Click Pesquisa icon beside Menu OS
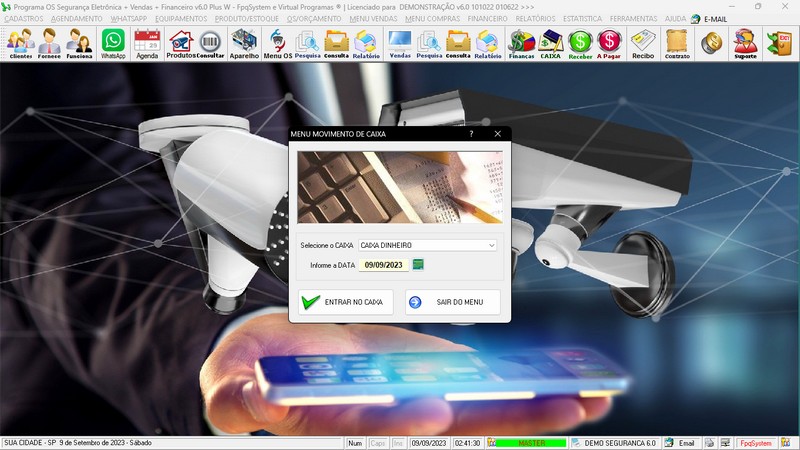 point(307,44)
